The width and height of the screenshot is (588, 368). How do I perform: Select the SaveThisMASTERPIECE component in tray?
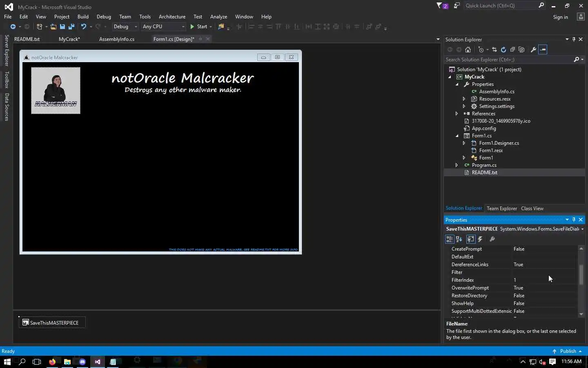pyautogui.click(x=52, y=323)
